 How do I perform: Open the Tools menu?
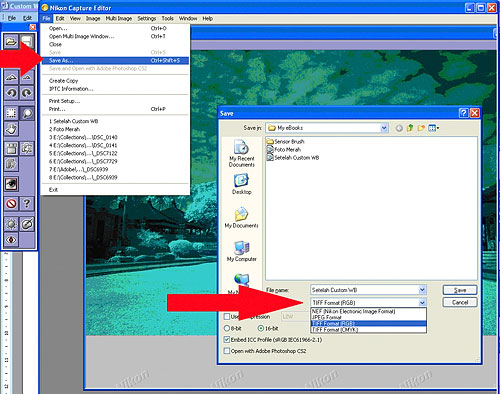[x=167, y=18]
